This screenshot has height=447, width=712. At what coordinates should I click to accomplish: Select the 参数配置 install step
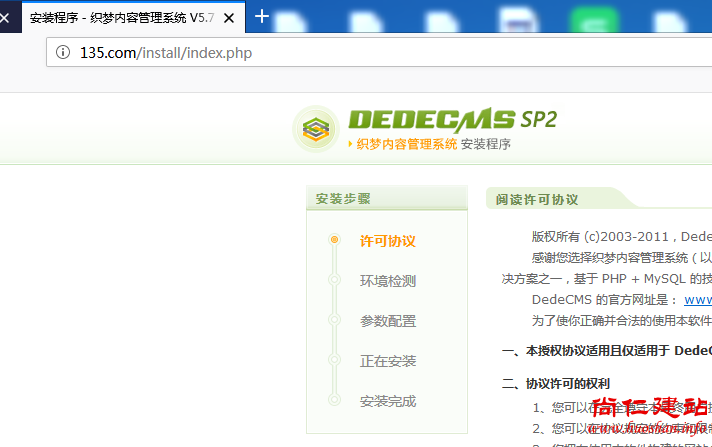pos(387,321)
